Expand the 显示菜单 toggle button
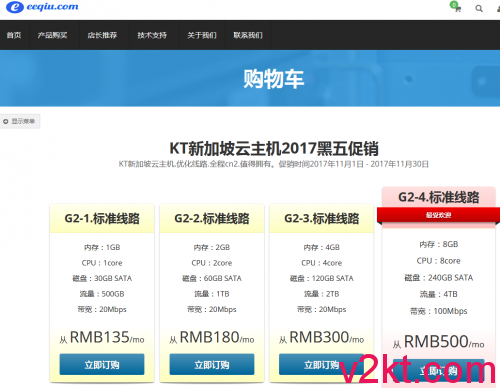Viewport: 500px width, 388px height. 19,121
